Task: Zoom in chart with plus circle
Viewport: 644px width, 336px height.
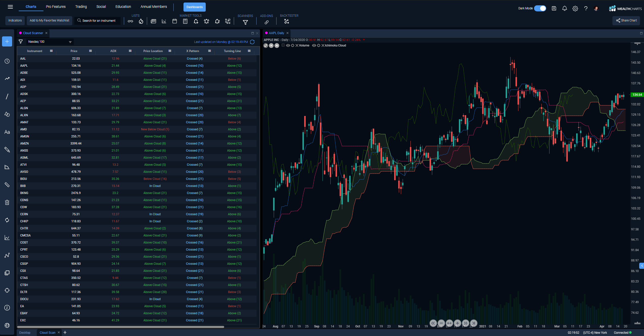Action: click(457, 323)
